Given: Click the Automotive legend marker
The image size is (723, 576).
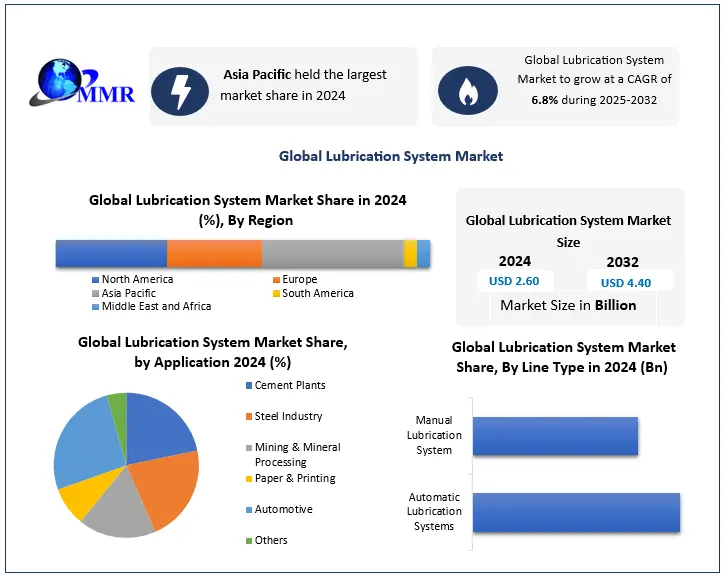Looking at the screenshot, I should coord(247,509).
